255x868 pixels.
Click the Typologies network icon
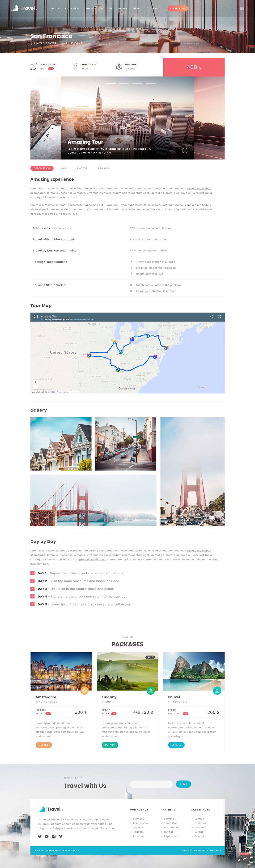34,67
